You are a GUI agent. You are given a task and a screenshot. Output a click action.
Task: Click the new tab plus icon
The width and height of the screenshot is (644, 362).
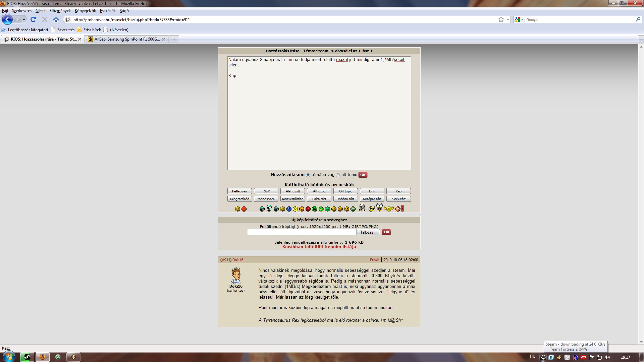click(x=174, y=39)
